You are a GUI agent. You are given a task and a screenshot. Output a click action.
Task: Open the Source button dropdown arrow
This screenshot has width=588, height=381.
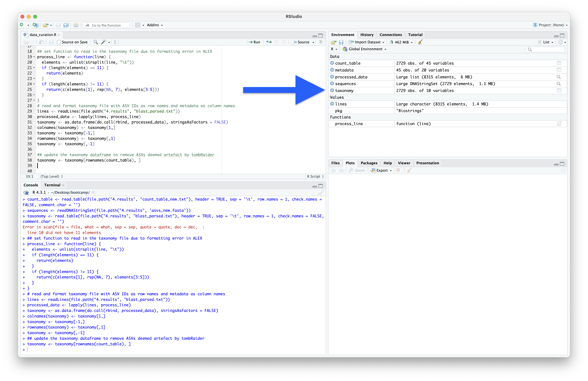click(313, 42)
